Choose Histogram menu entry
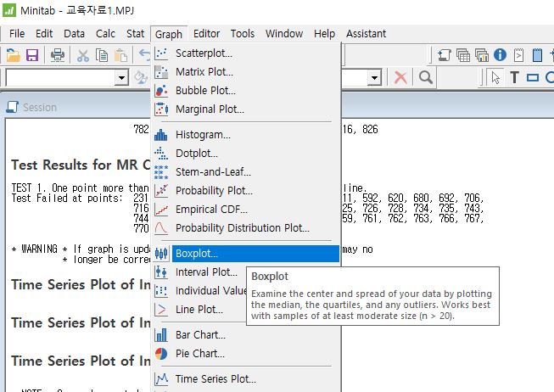The height and width of the screenshot is (392, 554). pos(246,135)
